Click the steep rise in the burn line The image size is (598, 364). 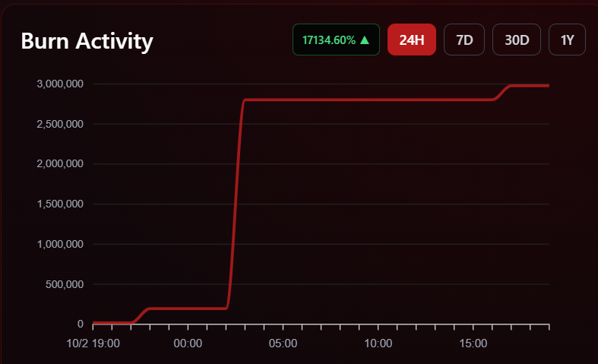pos(236,204)
